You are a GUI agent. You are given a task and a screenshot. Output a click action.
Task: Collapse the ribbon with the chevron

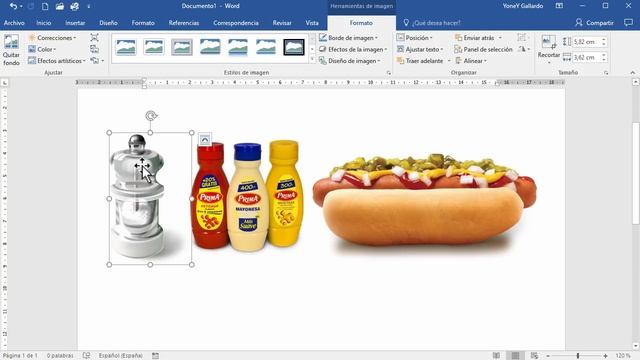click(x=632, y=73)
